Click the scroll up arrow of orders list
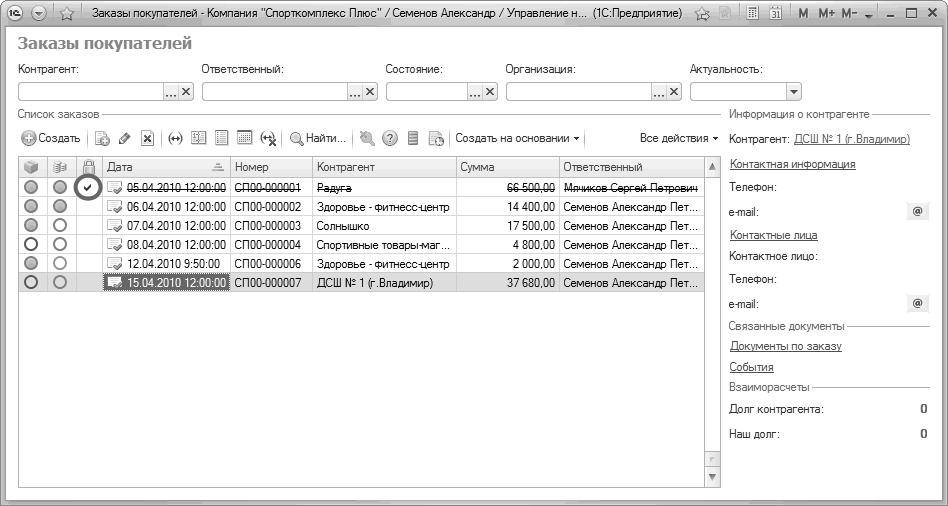The width and height of the screenshot is (948, 506). (x=713, y=166)
